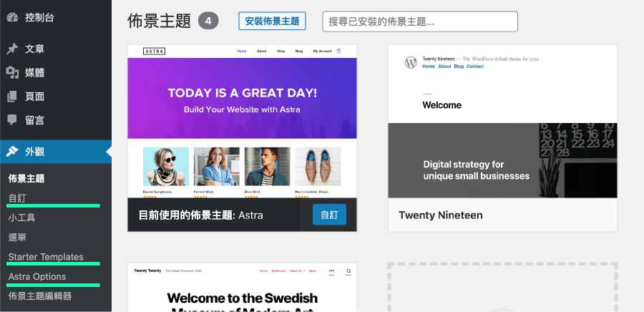The width and height of the screenshot is (644, 312).
Task: Click the theme count badge showing 4
Action: [x=208, y=21]
